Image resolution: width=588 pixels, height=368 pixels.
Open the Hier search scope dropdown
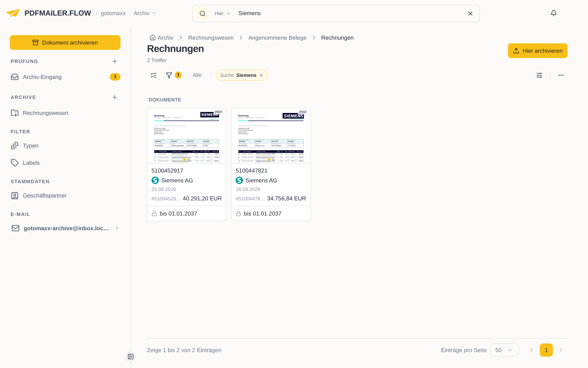point(222,13)
